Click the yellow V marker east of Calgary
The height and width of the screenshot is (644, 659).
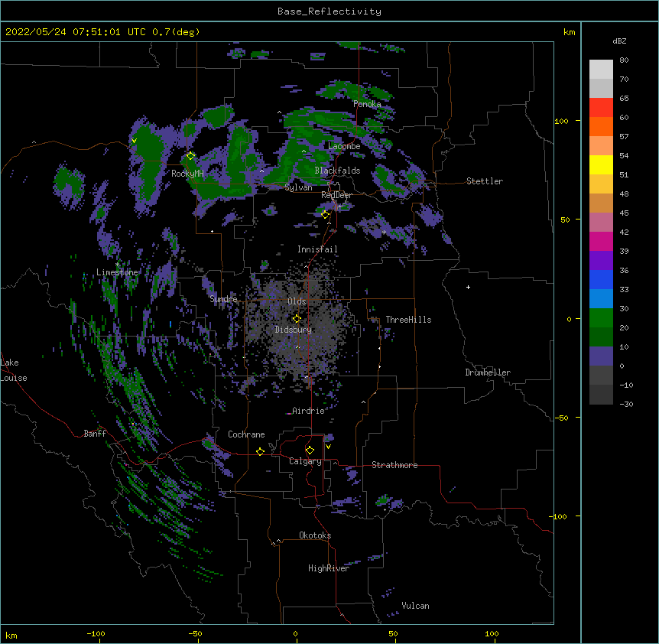328,447
